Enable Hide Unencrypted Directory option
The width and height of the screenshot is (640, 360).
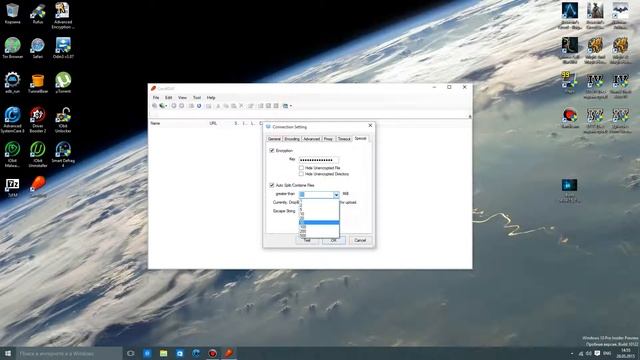[x=301, y=174]
